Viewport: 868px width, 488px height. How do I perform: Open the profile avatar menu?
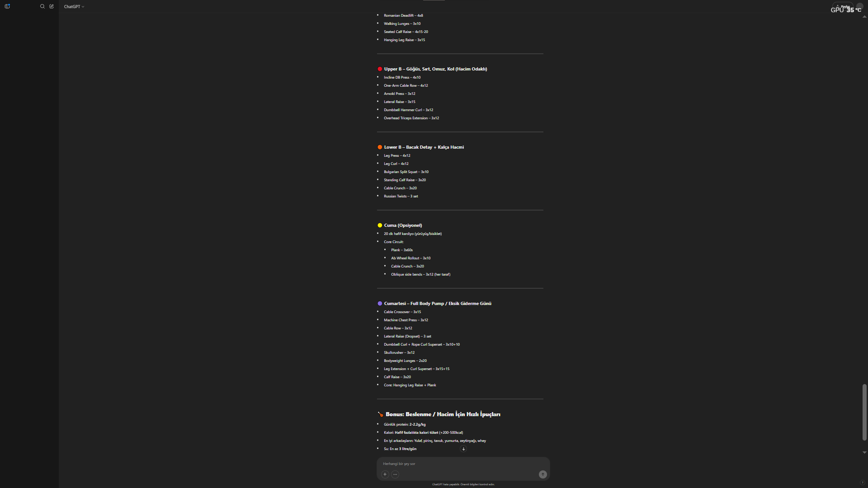coord(860,6)
